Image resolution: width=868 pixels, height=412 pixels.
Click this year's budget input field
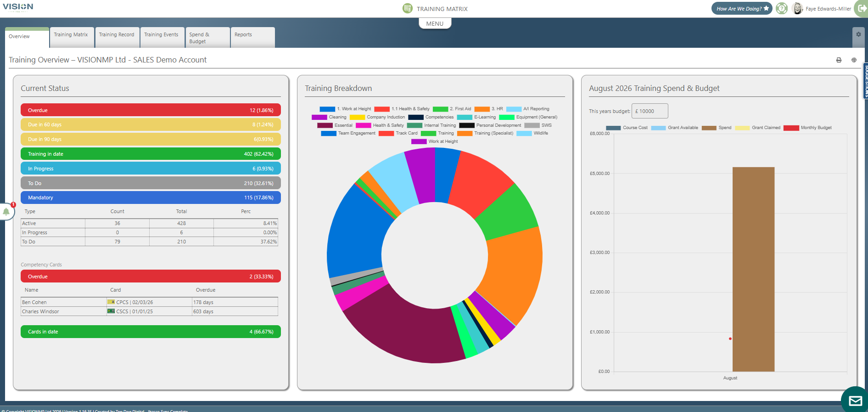(650, 111)
